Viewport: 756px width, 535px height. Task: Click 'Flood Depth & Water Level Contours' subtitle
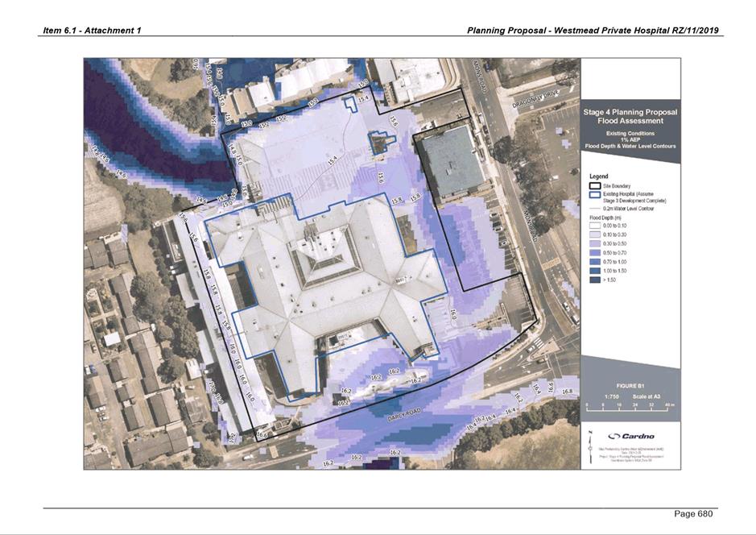click(x=630, y=146)
